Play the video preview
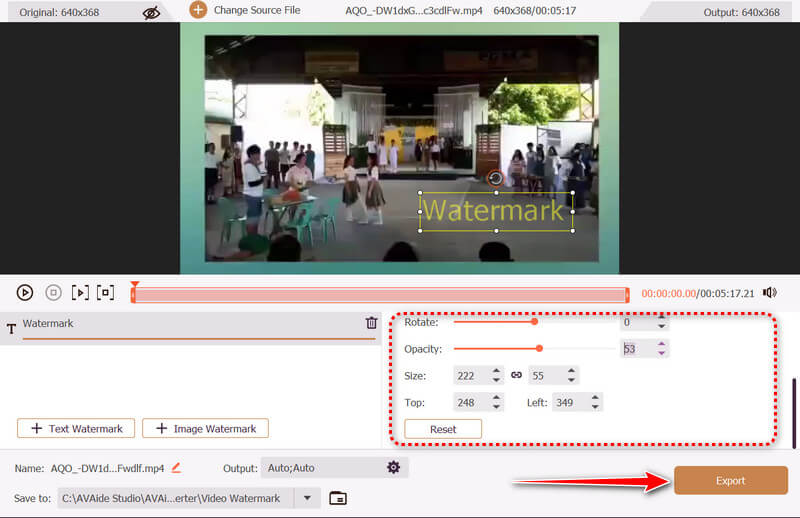Screen dimensions: 800x518 pos(24,292)
